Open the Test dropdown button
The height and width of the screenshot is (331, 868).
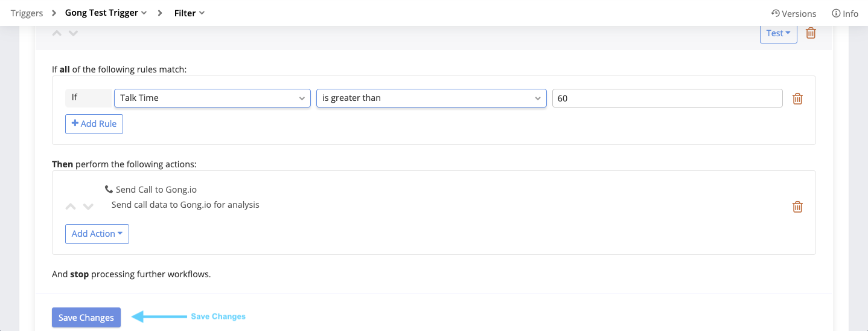(778, 33)
